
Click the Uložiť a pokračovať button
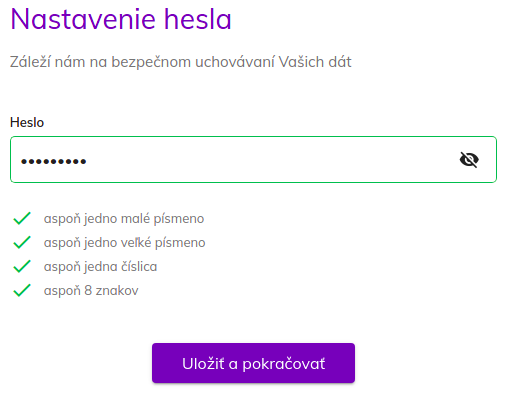coord(253,363)
